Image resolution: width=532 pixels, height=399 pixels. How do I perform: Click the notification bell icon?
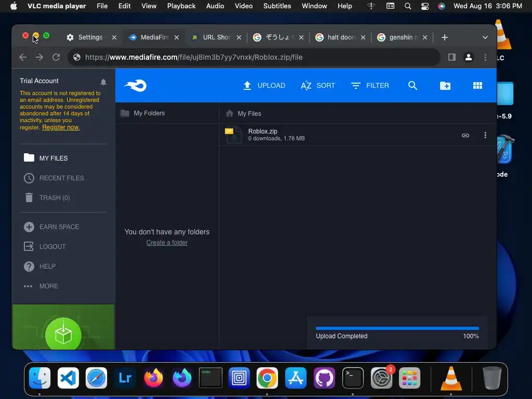click(103, 82)
